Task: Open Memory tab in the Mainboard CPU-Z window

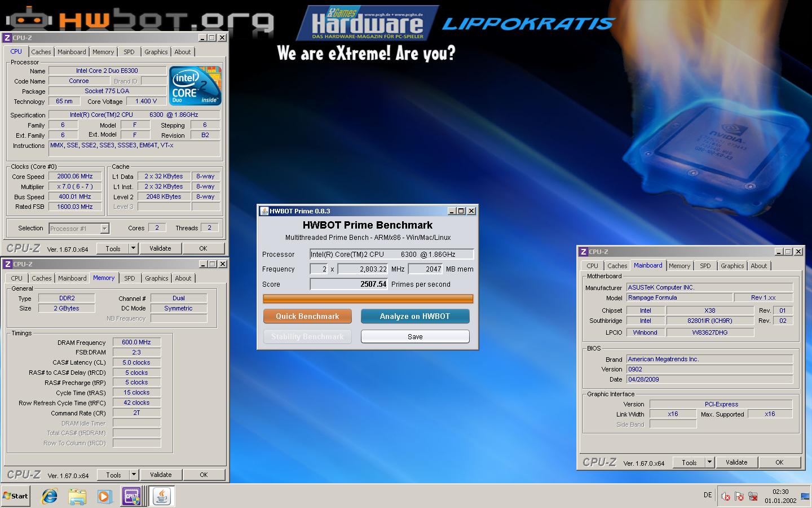Action: point(679,266)
